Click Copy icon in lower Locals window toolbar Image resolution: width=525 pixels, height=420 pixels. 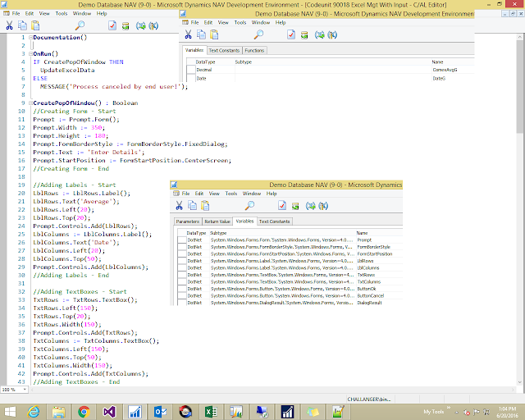coord(192,206)
